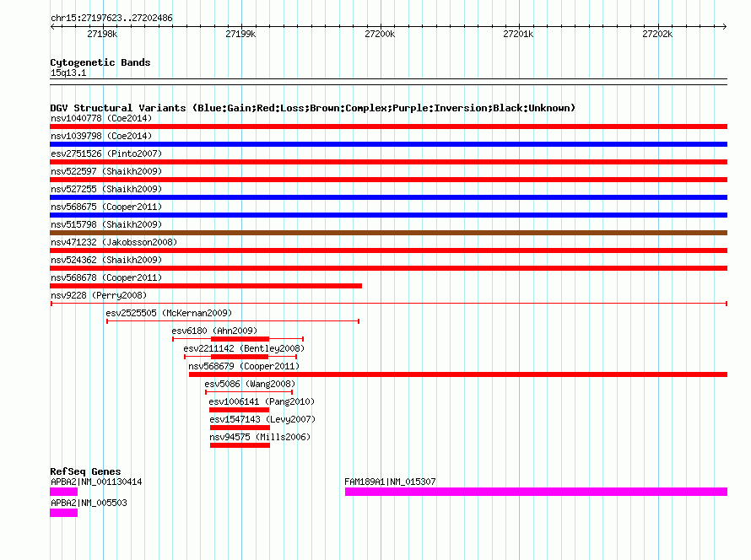Click the 15q13.1 cytoband label
Screen dimensions: 751x560
(68, 73)
